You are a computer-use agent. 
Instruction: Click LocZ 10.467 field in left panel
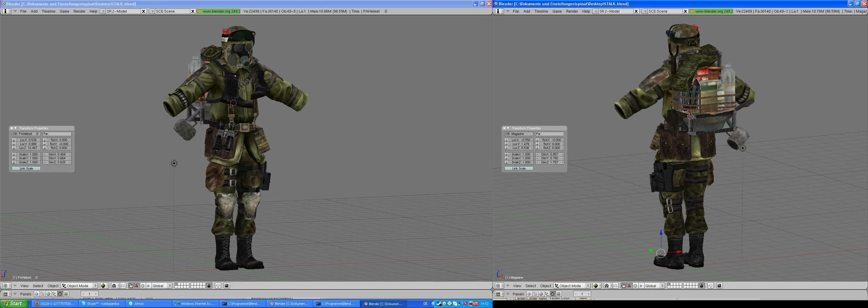(x=28, y=148)
